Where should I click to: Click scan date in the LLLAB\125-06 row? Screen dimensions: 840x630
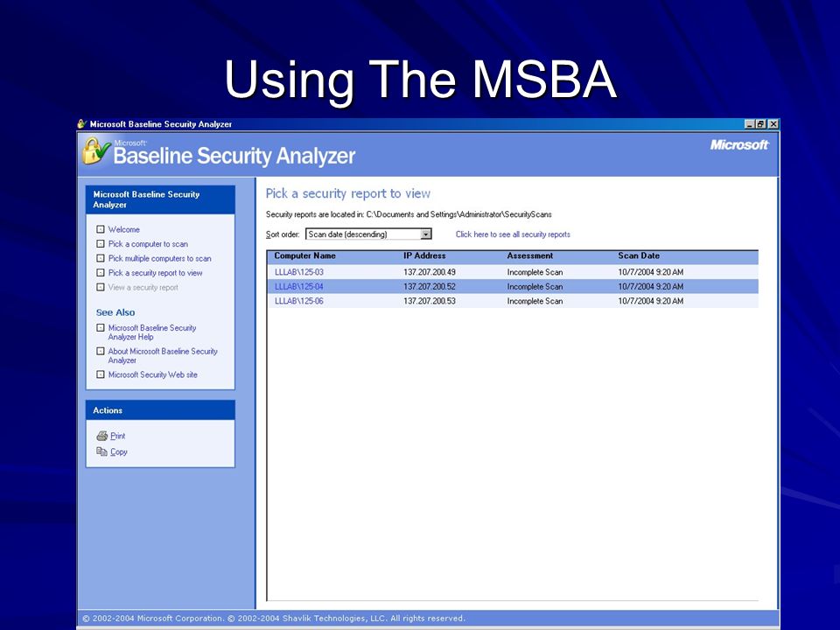650,301
